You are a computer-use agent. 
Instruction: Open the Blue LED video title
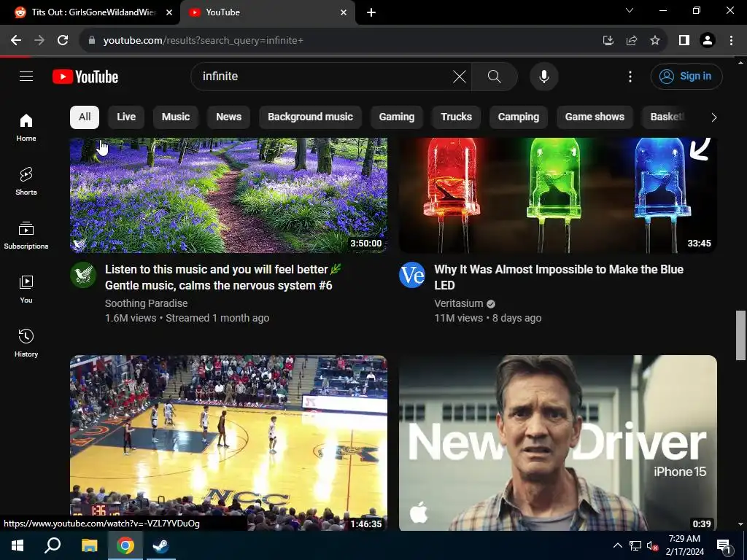click(558, 277)
